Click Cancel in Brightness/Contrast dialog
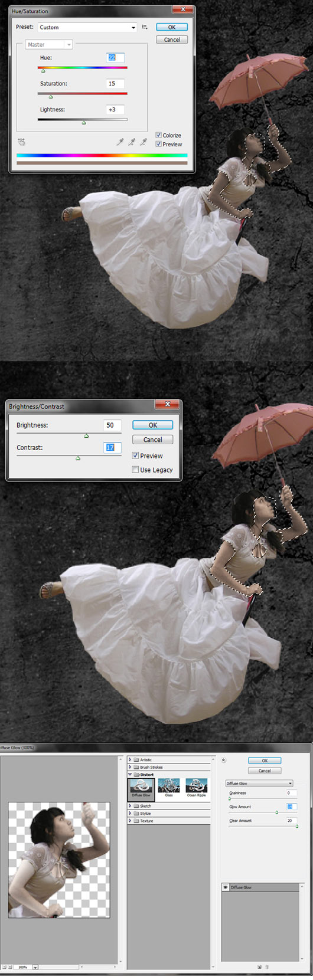The height and width of the screenshot is (980, 313). click(152, 440)
